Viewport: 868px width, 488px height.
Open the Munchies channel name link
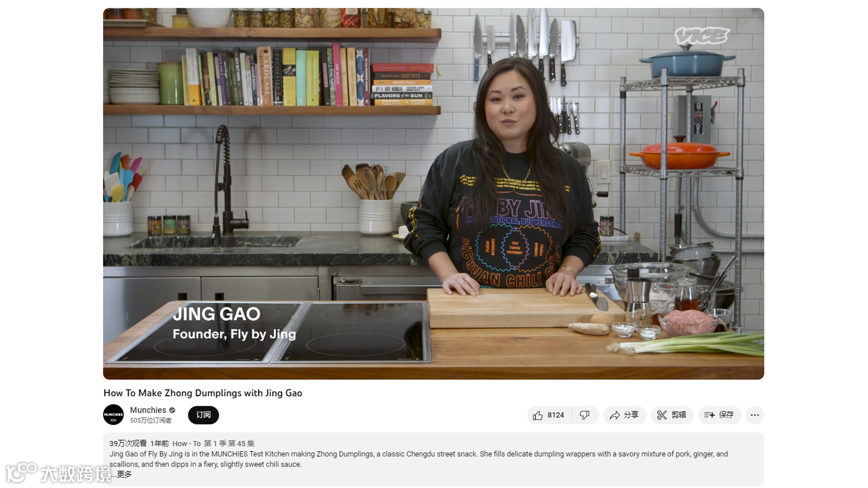(148, 410)
